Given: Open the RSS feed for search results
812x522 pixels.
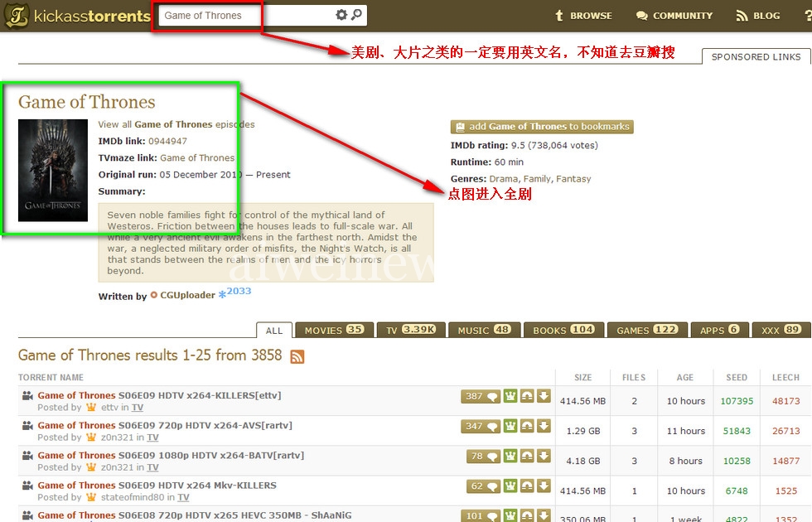Looking at the screenshot, I should [297, 356].
